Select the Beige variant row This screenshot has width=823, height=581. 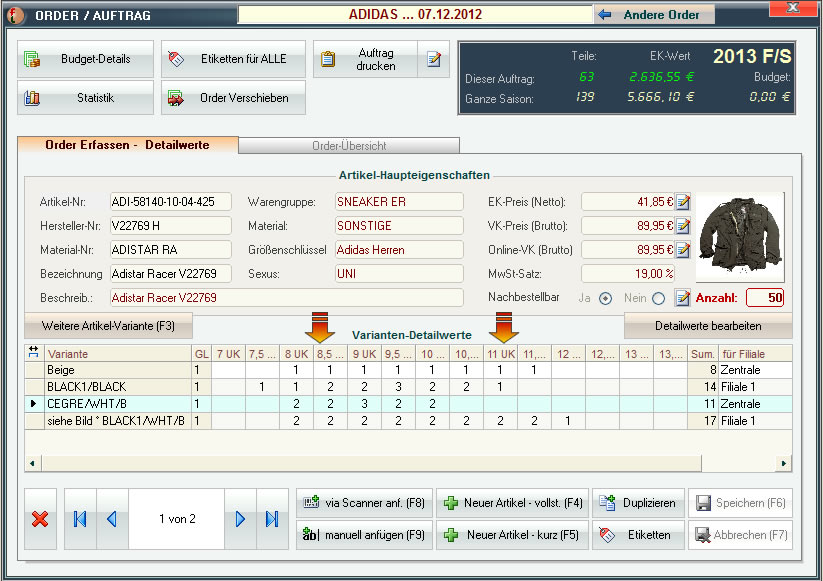408,370
